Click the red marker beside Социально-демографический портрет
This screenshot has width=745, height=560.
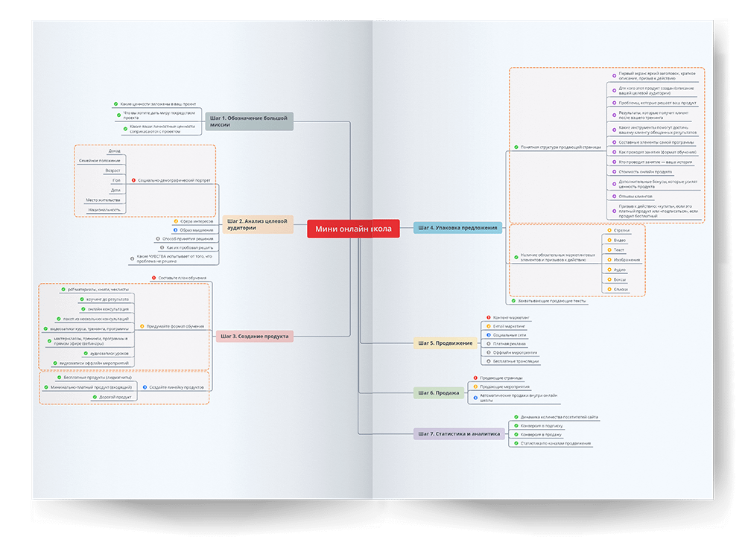point(133,180)
